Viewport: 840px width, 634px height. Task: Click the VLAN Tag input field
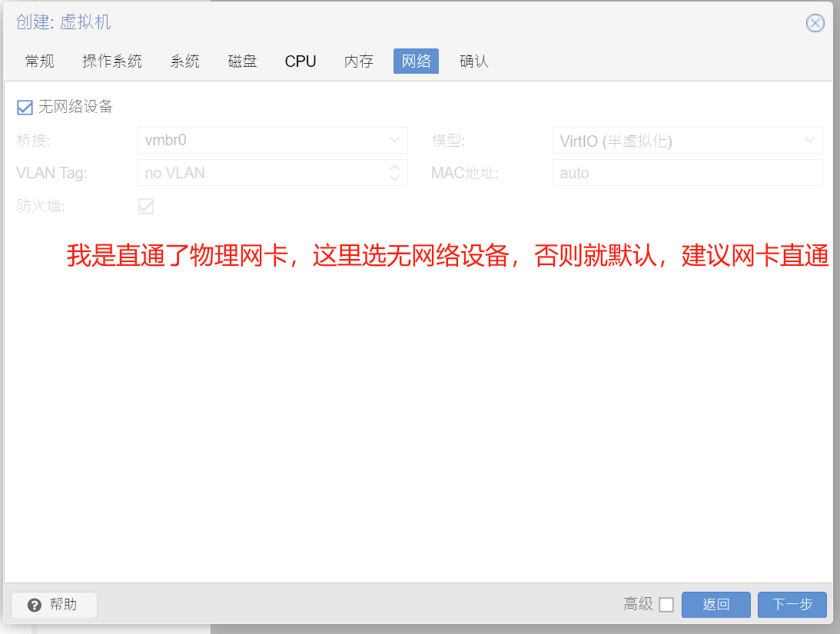tap(261, 173)
